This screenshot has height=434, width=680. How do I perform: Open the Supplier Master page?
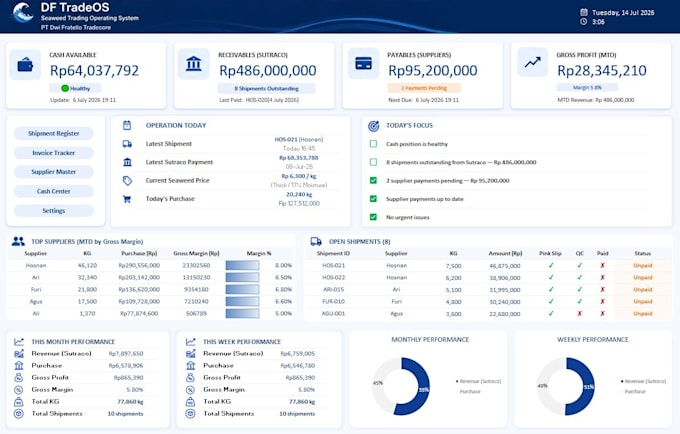pyautogui.click(x=54, y=172)
